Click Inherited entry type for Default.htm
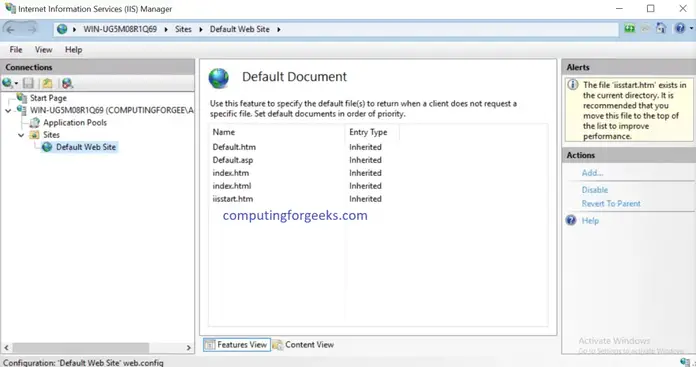 (x=365, y=147)
